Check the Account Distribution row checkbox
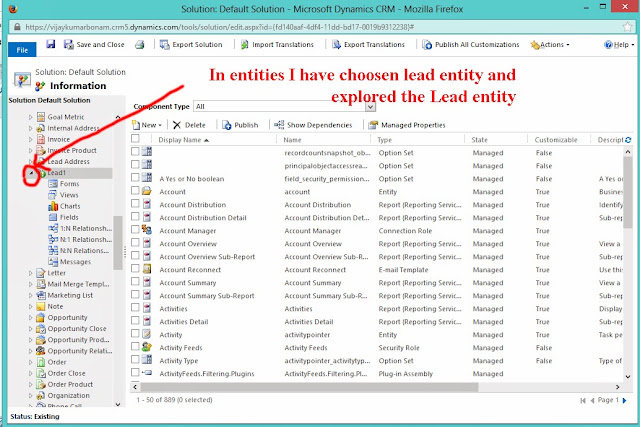 click(135, 203)
